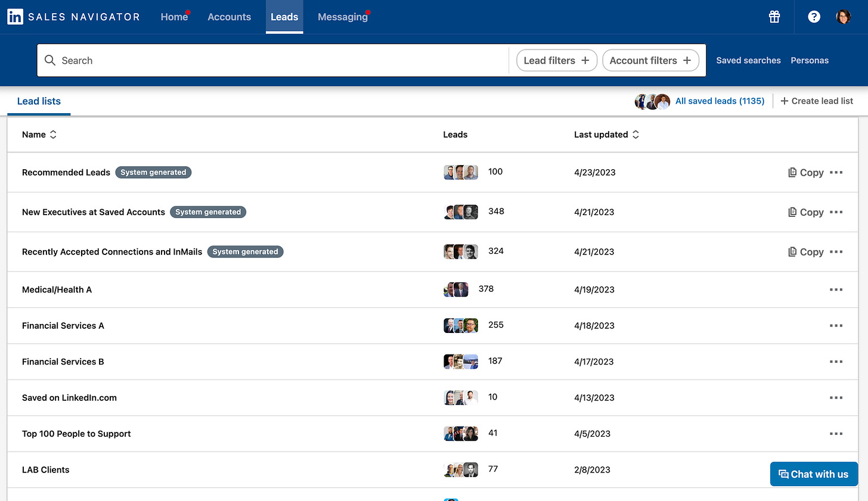Click avatars beside All saved leads
Screen dimensions: 868x501
[x=652, y=101]
